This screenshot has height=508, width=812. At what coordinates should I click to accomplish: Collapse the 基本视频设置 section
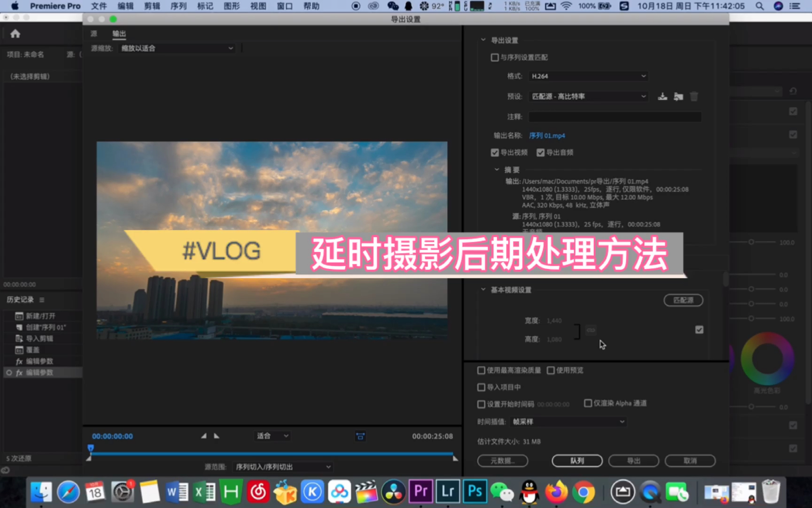point(483,289)
